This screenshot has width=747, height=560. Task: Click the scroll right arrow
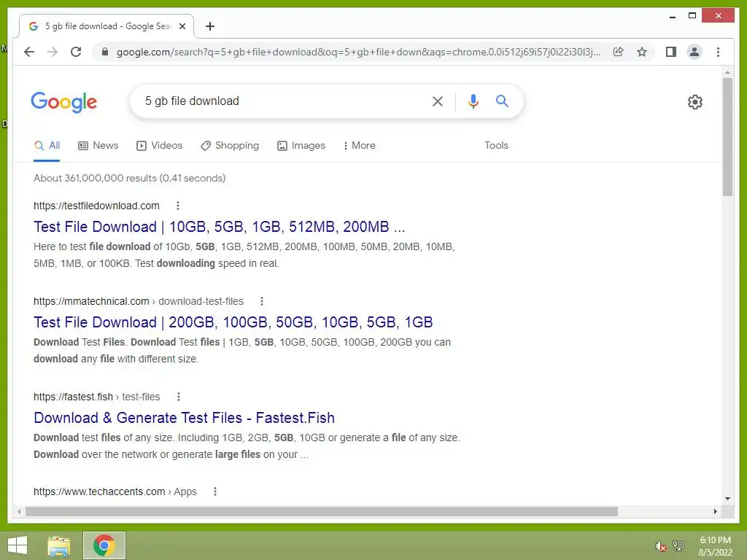(x=715, y=511)
